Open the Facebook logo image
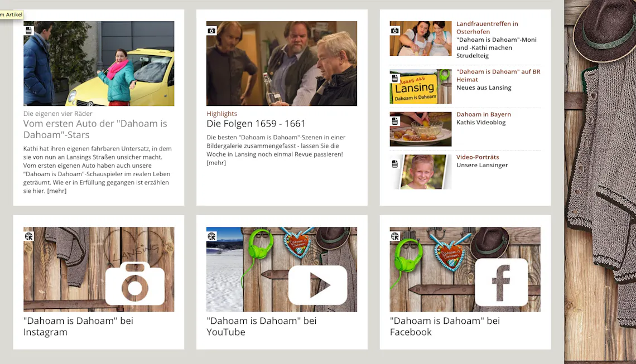 pos(500,282)
